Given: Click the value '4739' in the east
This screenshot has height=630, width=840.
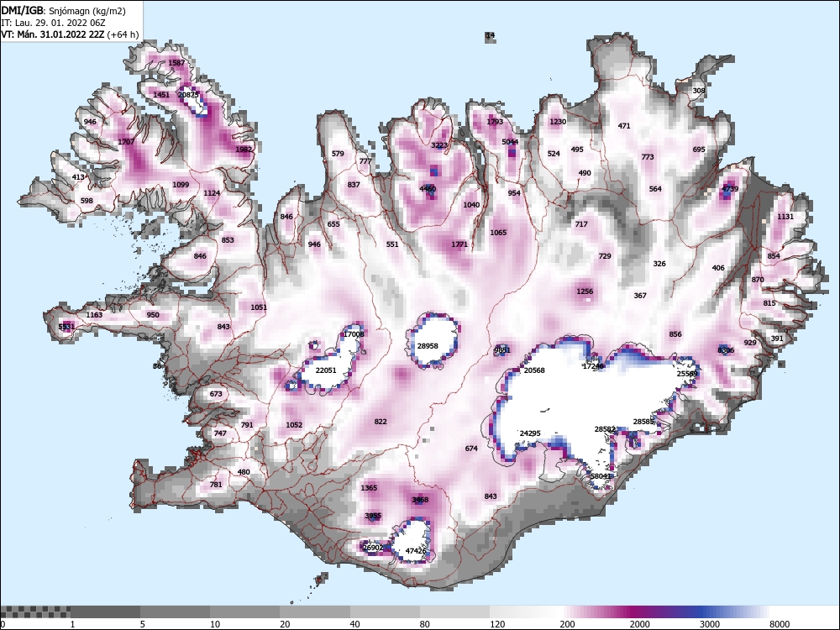Looking at the screenshot, I should (x=730, y=189).
